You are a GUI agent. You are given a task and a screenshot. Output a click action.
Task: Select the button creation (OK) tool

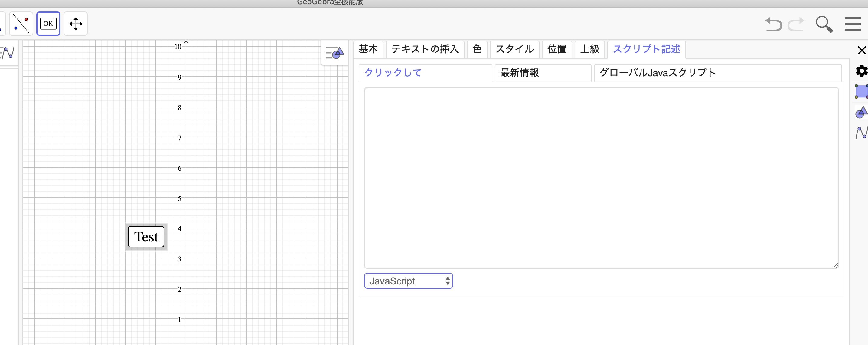[48, 23]
